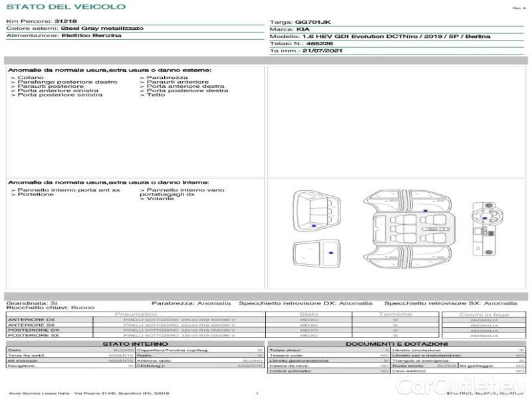The image size is (532, 399).
Task: Select the Kit vivavoce row
Action: (70, 360)
